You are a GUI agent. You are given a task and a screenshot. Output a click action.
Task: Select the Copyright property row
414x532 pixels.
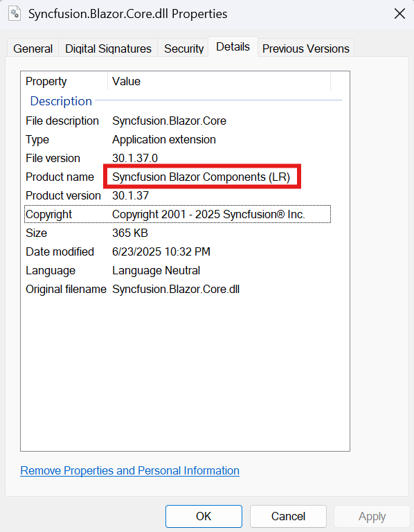click(177, 214)
